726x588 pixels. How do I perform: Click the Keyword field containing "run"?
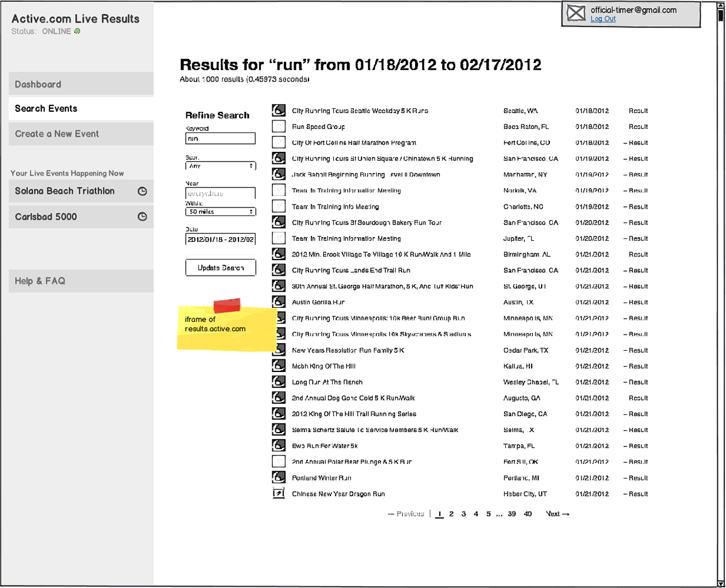click(221, 139)
